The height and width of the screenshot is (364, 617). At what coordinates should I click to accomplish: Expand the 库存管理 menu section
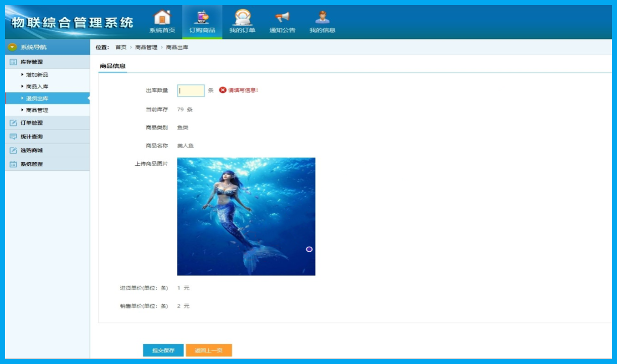point(48,62)
